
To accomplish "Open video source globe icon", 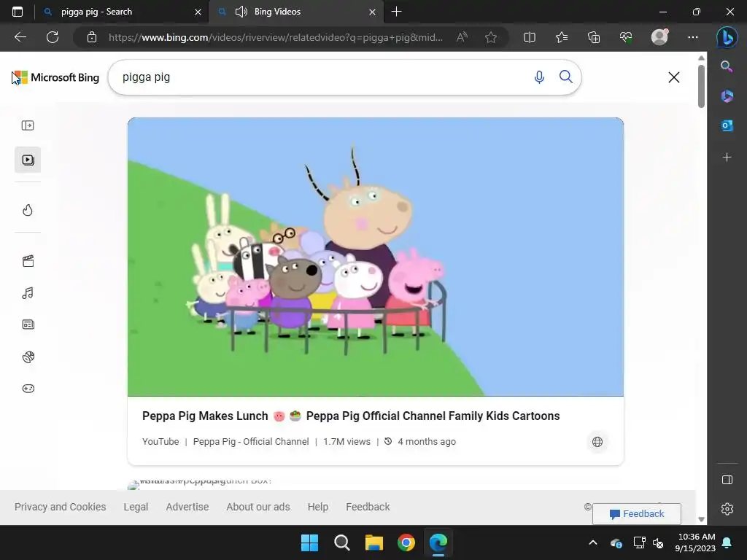I will (597, 442).
